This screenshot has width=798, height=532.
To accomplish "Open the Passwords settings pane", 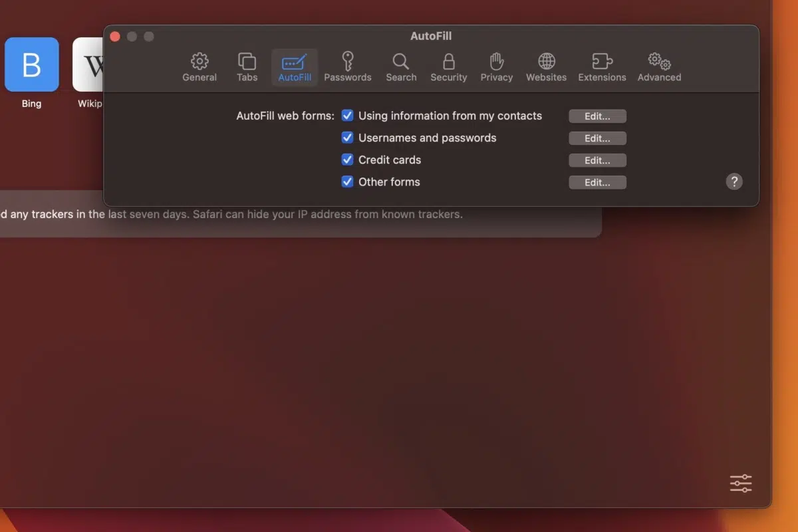I will coord(348,66).
